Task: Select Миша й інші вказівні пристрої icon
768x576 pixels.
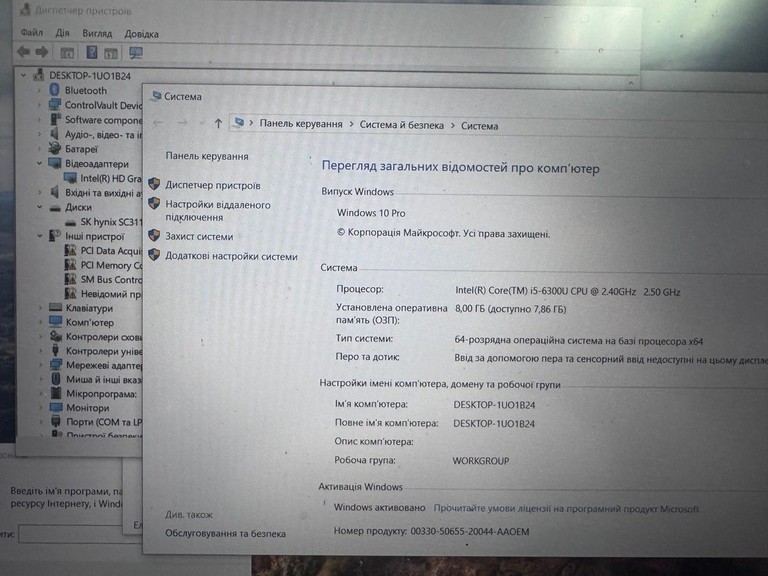Action: click(56, 379)
